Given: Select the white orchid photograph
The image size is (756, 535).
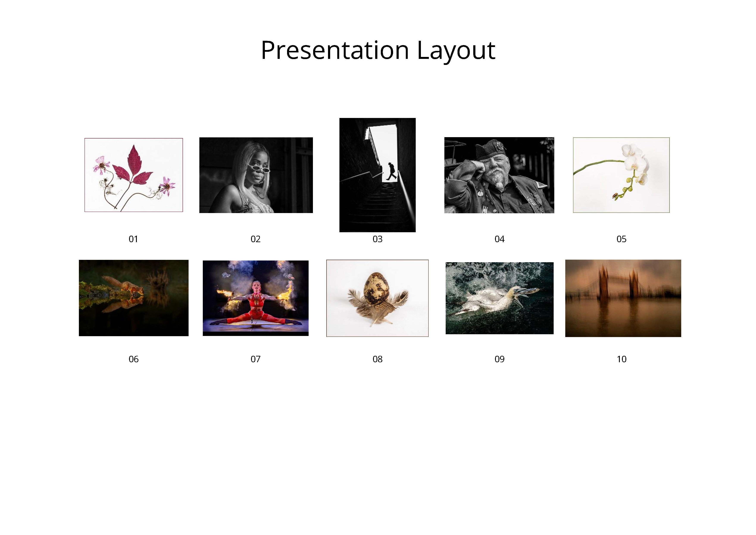Looking at the screenshot, I should point(621,175).
